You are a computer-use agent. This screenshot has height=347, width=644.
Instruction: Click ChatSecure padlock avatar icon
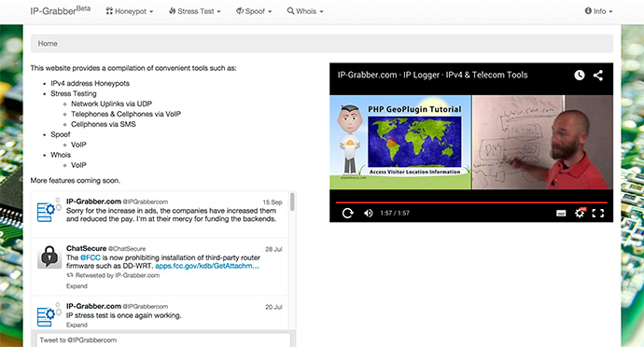49,257
